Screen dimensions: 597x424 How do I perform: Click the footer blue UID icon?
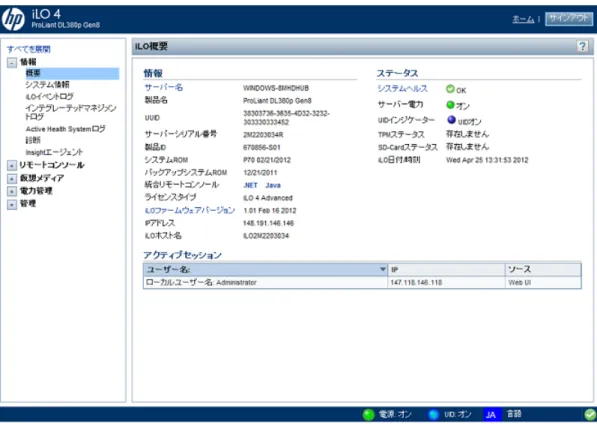[x=433, y=414]
